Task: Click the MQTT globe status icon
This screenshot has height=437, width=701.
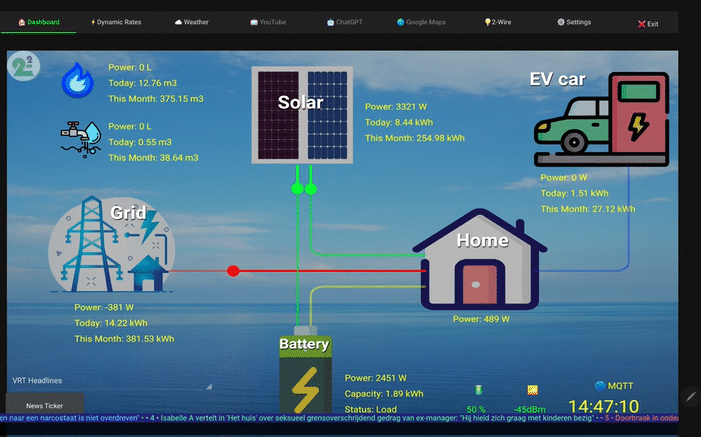Action: point(600,385)
